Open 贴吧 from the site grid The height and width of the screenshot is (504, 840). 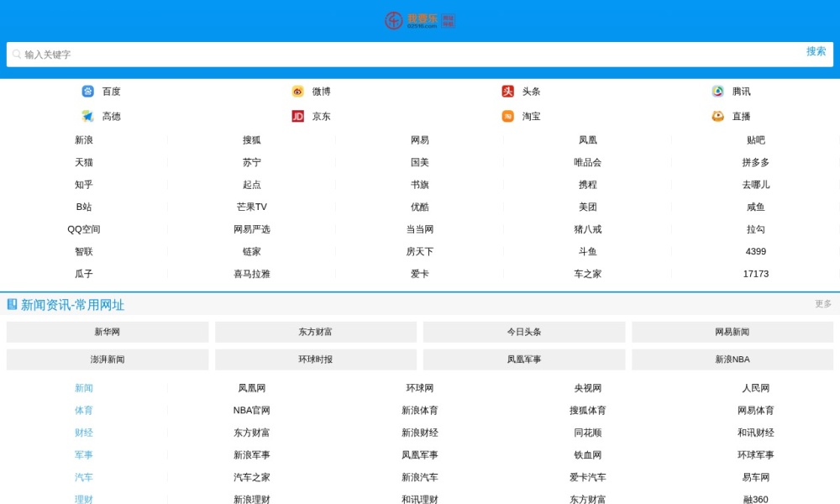[755, 139]
